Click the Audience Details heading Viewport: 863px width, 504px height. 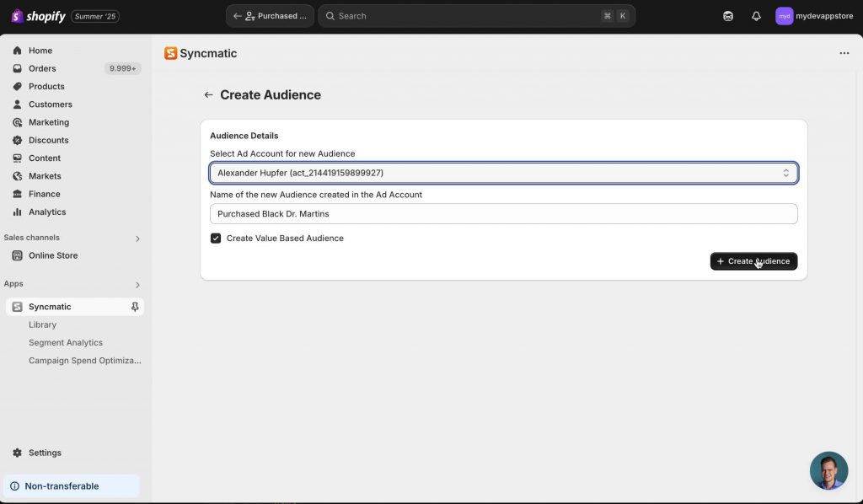click(x=244, y=136)
